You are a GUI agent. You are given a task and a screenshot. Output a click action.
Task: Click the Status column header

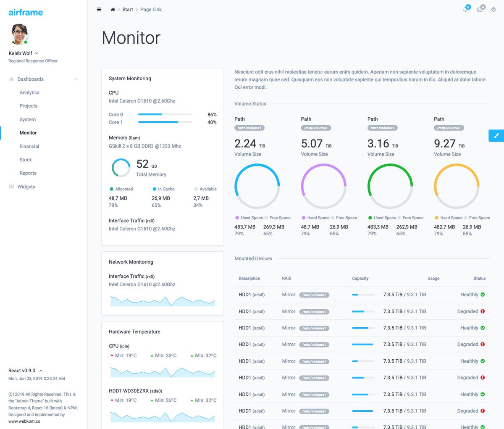(x=480, y=278)
